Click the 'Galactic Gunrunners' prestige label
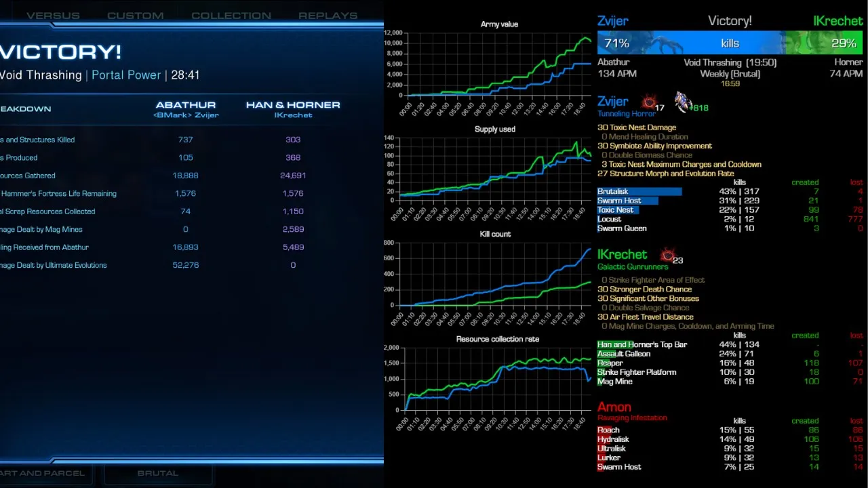 633,267
